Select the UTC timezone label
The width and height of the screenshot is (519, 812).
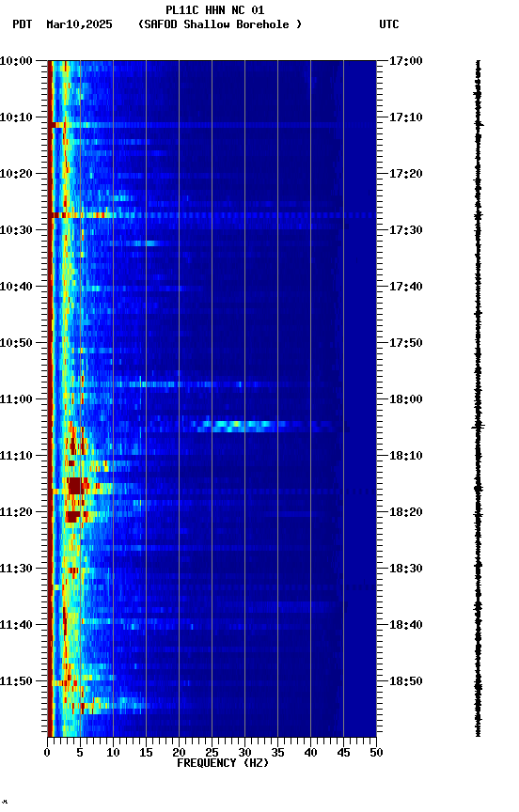(x=389, y=24)
